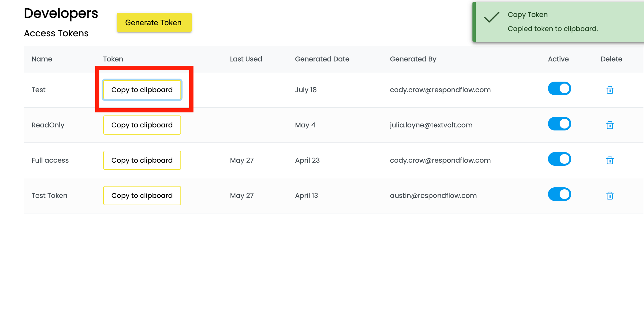Screen dimensions: 644x312
Task: Click the Last Used column header
Action: click(246, 59)
